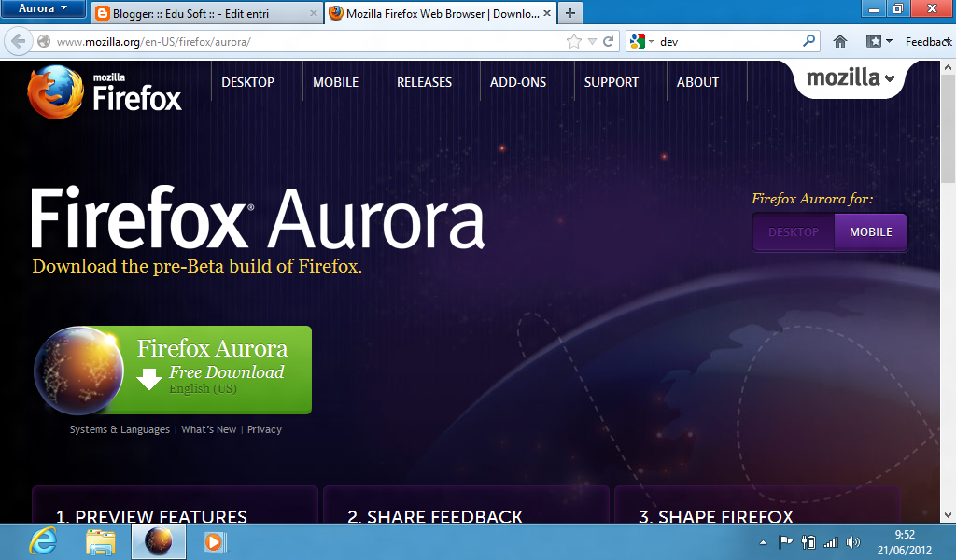956x560 pixels.
Task: Click the Firefox Aurora main headline
Action: click(x=258, y=217)
